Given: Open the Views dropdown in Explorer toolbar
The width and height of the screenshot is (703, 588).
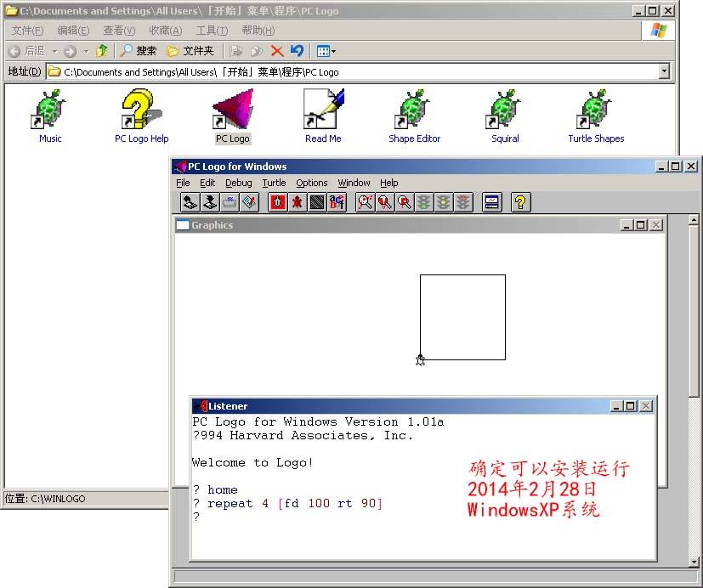Looking at the screenshot, I should [x=326, y=50].
